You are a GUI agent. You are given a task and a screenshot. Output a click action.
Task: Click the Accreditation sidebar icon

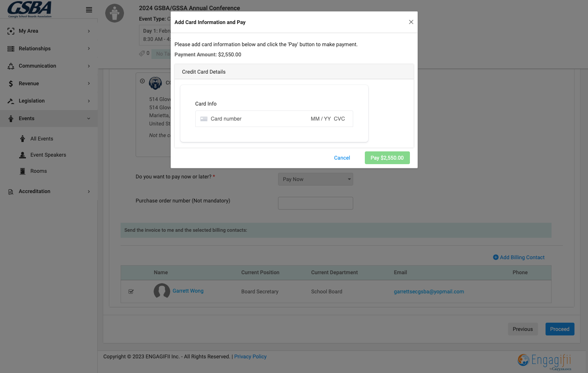coord(11,192)
